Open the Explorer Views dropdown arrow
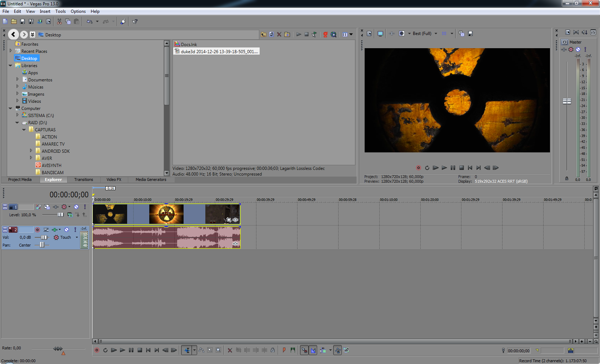Viewport: 600px width, 364px height. coord(351,34)
